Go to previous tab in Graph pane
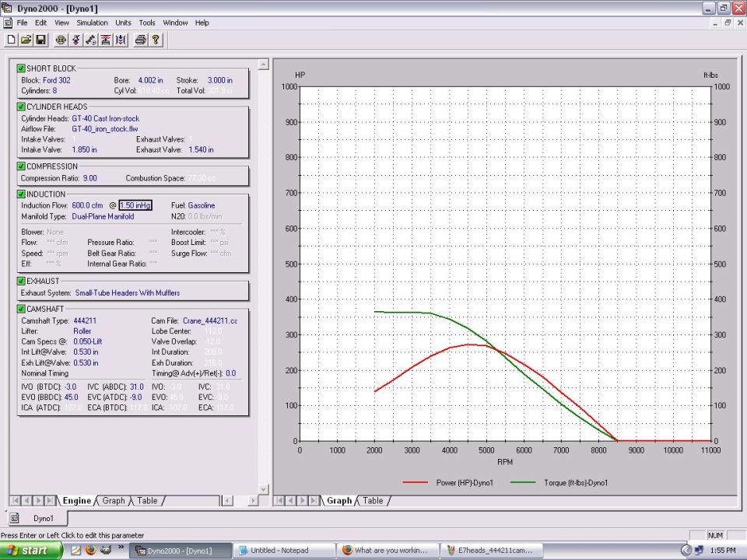Viewport: 747px width, 560px height. 291,500
